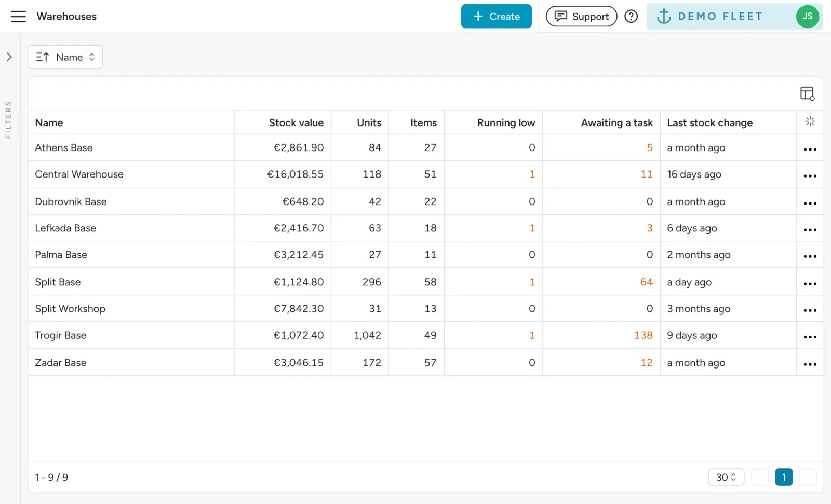831x504 pixels.
Task: Open actions menu for Athens Base
Action: (x=810, y=149)
